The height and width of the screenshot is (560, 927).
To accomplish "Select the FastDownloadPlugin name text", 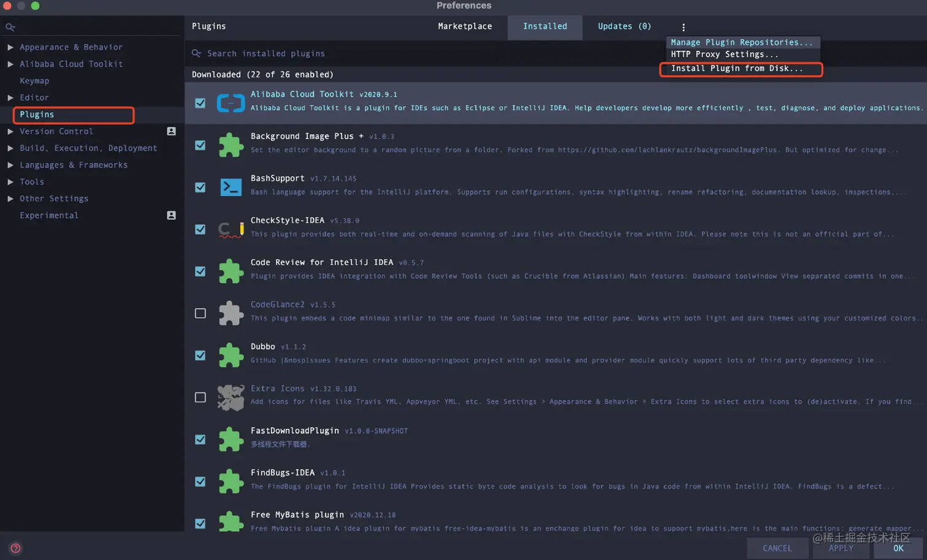I will 294,431.
